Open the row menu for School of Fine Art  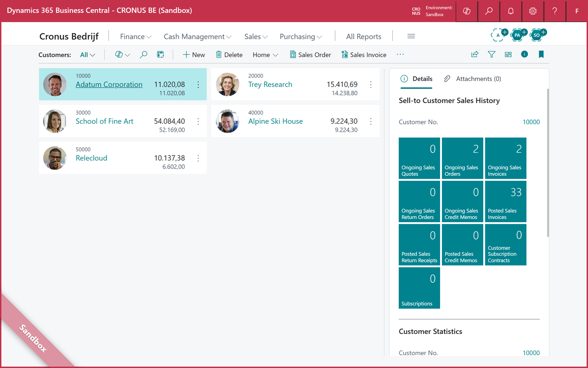pyautogui.click(x=198, y=121)
